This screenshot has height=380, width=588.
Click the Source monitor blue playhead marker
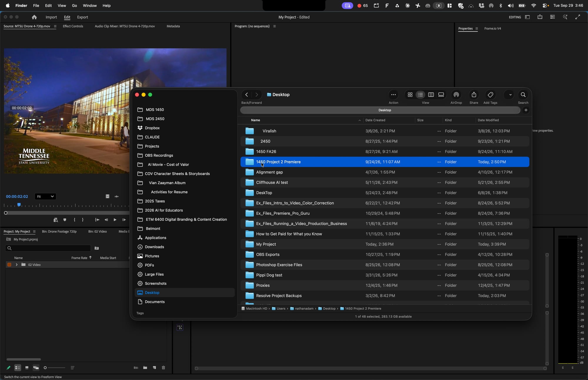[19, 205]
